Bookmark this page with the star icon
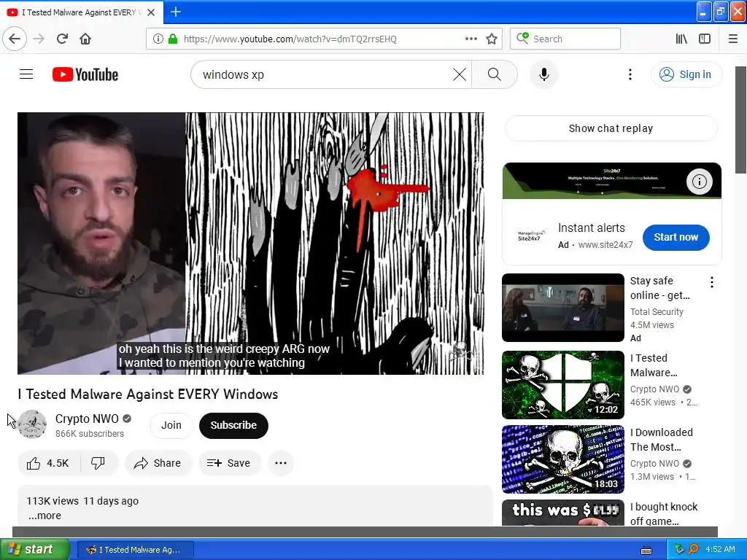747x560 pixels. 492,39
